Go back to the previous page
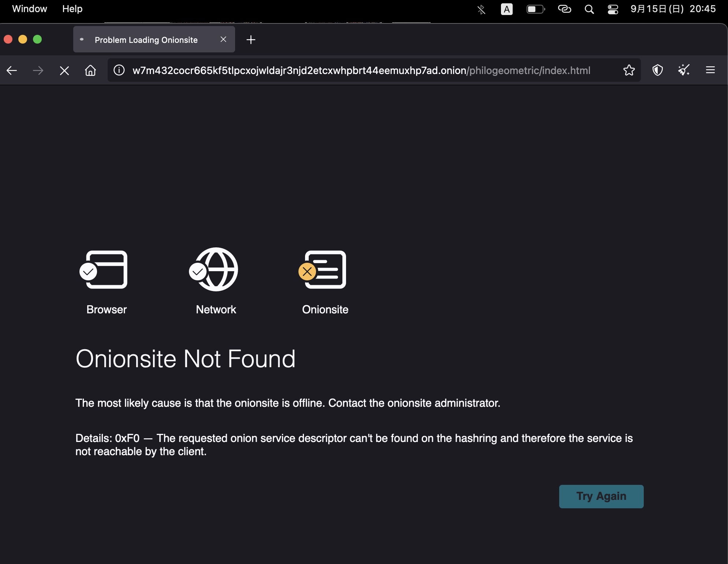The image size is (728, 564). [x=12, y=70]
